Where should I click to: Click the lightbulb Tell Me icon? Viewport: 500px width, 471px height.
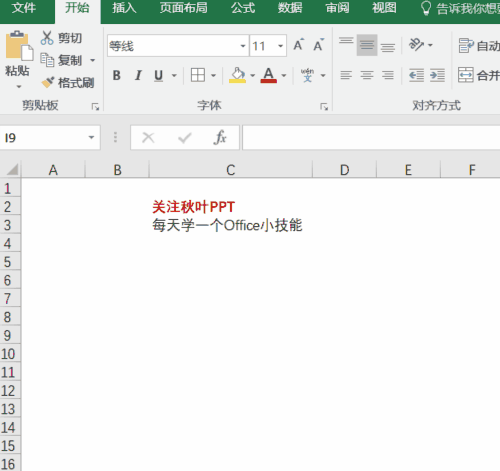click(x=426, y=8)
